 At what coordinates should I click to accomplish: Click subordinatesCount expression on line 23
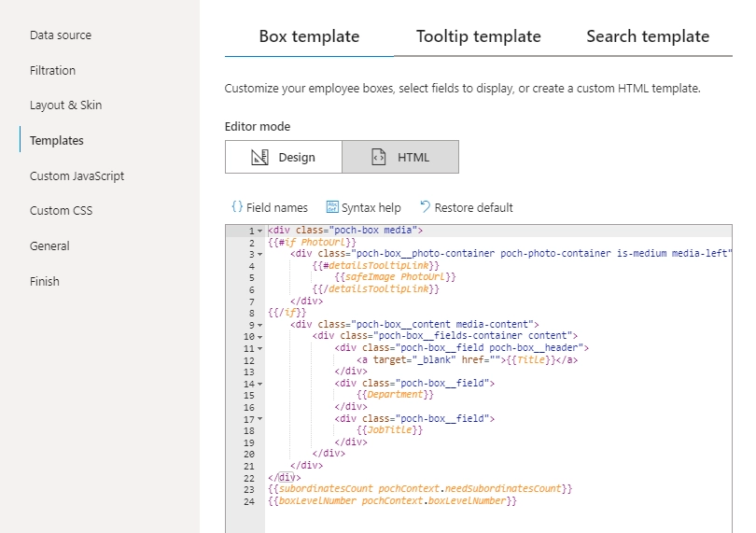[x=420, y=488]
